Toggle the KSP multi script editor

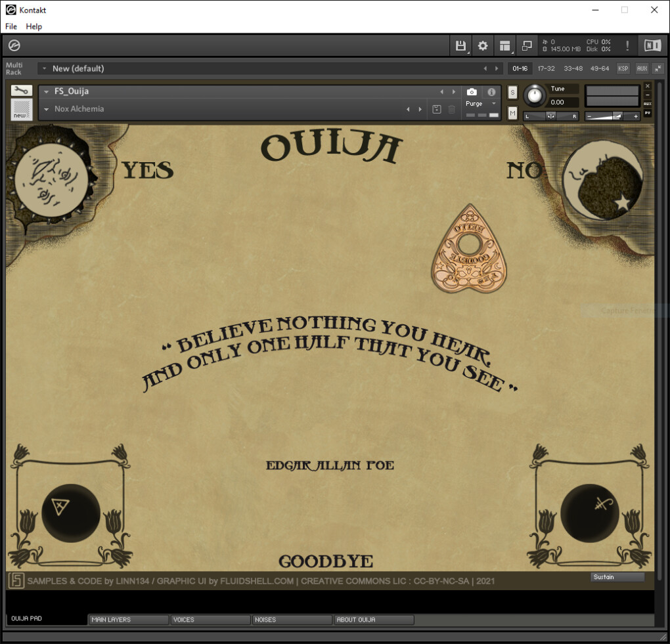tap(623, 68)
